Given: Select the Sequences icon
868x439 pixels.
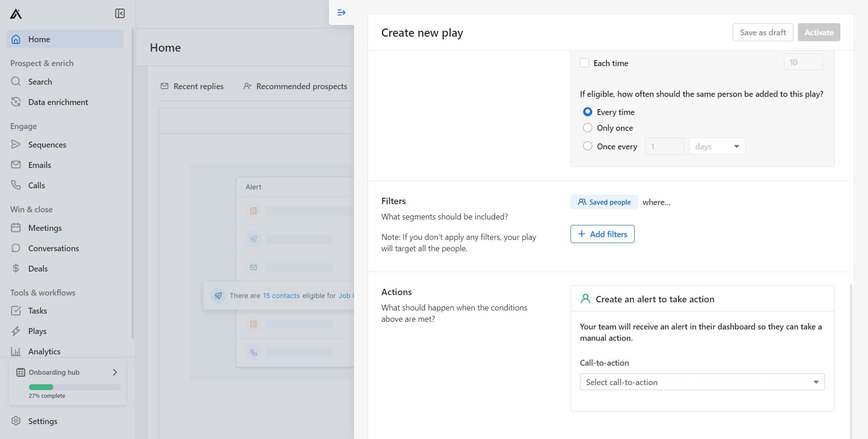Looking at the screenshot, I should (16, 144).
